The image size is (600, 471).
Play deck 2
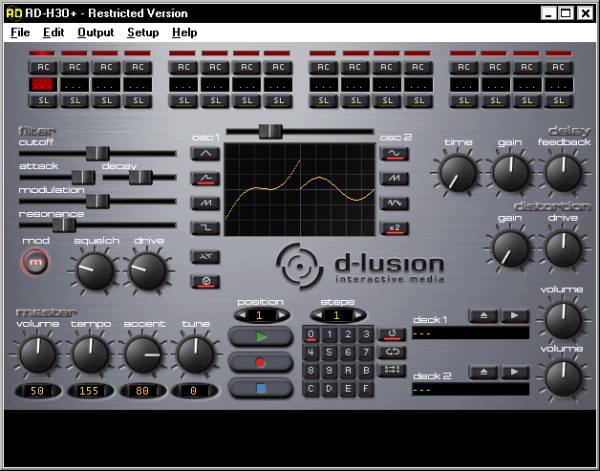[x=515, y=372]
